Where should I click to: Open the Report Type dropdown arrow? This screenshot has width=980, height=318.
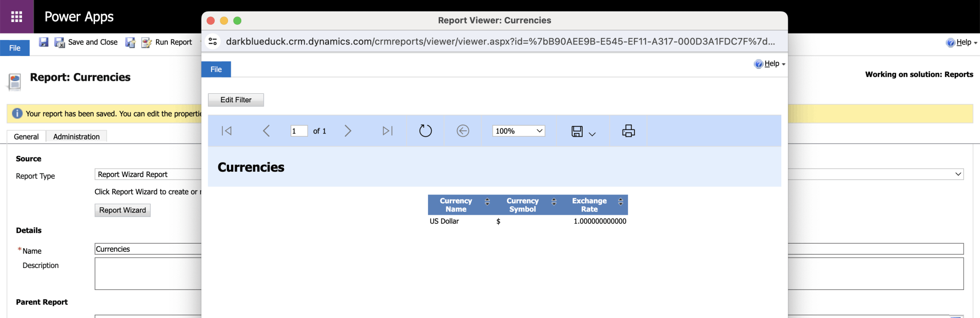point(958,174)
